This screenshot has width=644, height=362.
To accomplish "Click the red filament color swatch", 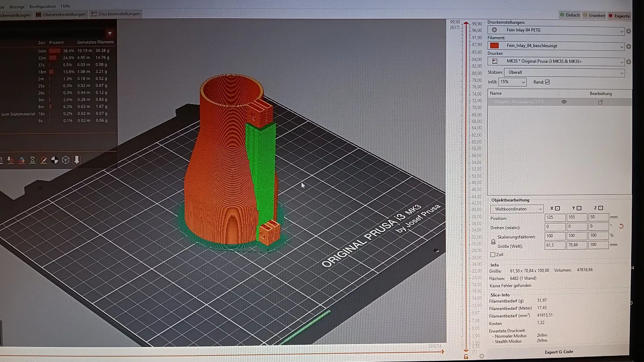I will pyautogui.click(x=494, y=45).
